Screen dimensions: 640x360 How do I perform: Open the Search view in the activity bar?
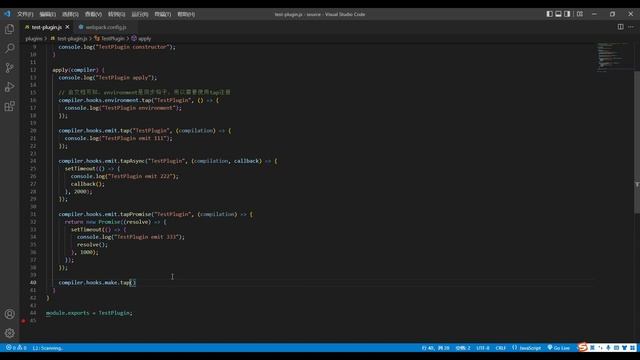click(x=9, y=48)
